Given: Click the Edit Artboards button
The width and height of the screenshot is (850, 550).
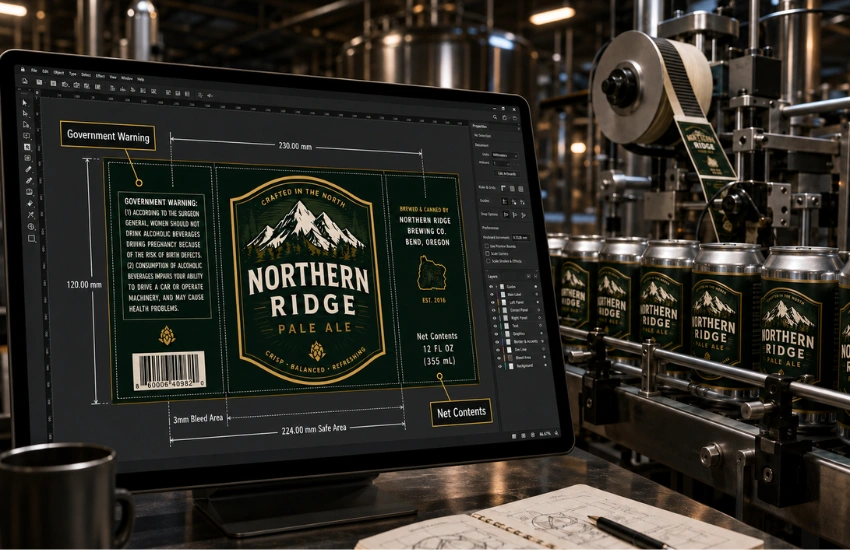Looking at the screenshot, I should (x=507, y=173).
